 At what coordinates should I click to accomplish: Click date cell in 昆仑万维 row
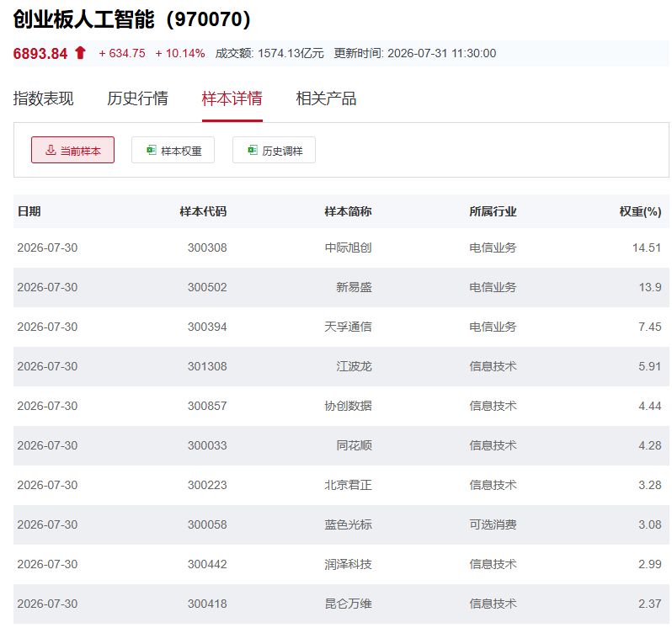(47, 604)
